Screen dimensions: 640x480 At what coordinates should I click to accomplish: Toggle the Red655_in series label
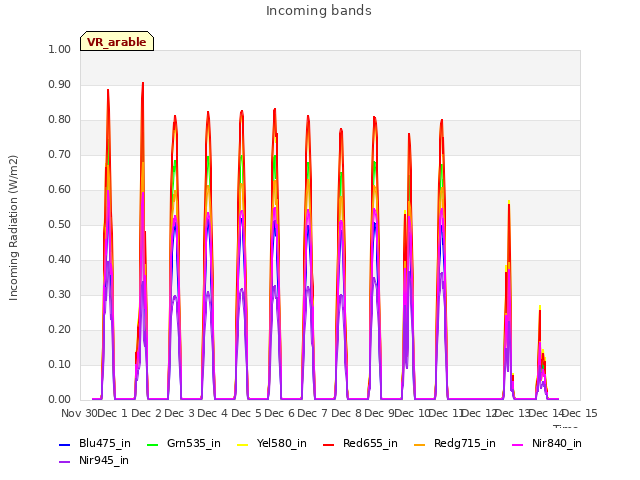[x=370, y=444]
